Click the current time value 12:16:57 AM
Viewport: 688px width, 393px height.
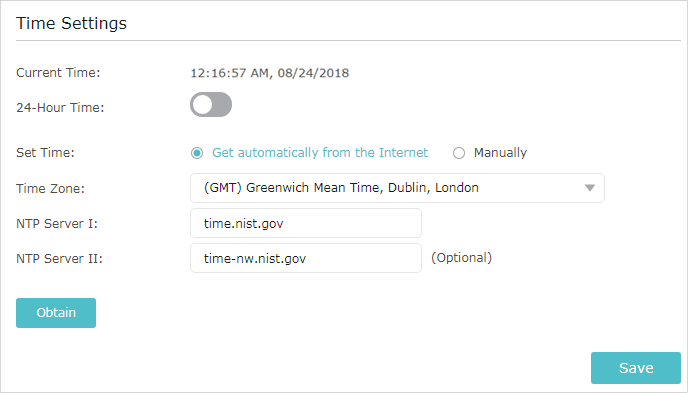pos(229,73)
